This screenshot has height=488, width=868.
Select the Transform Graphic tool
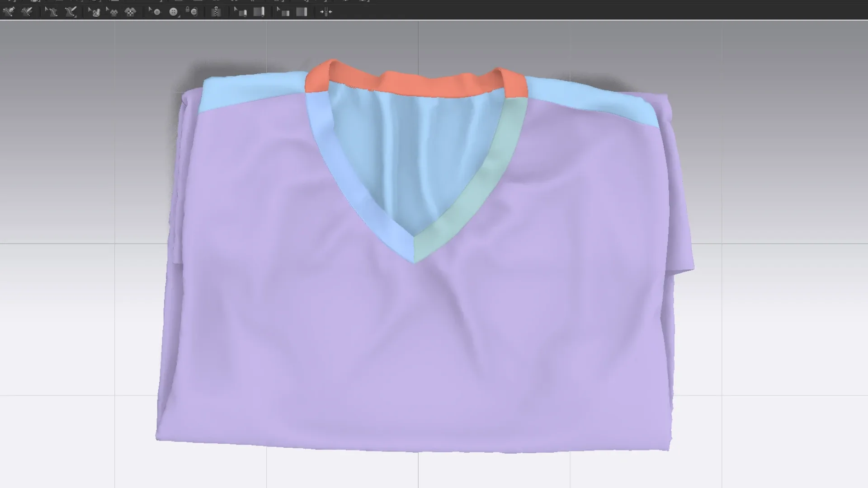tap(113, 12)
